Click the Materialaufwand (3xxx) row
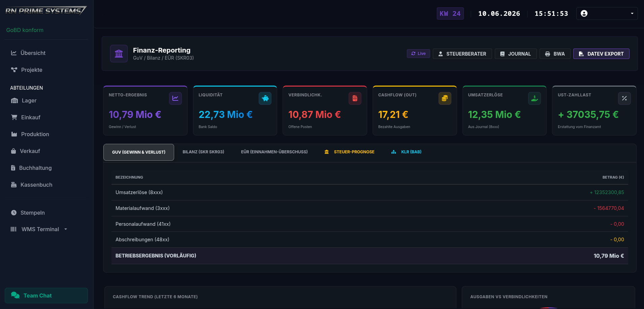The image size is (644, 309). pos(370,208)
